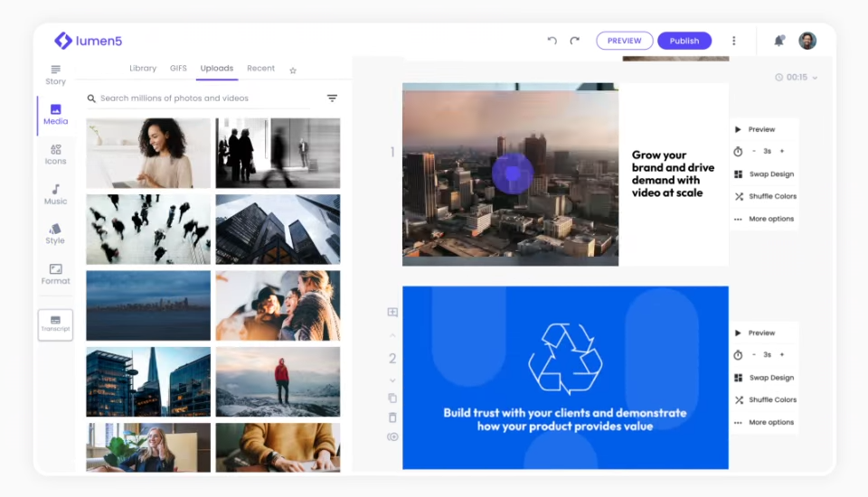Screen dimensions: 868x497
Task: Decrease scene 1 duration with minus
Action: pos(753,151)
